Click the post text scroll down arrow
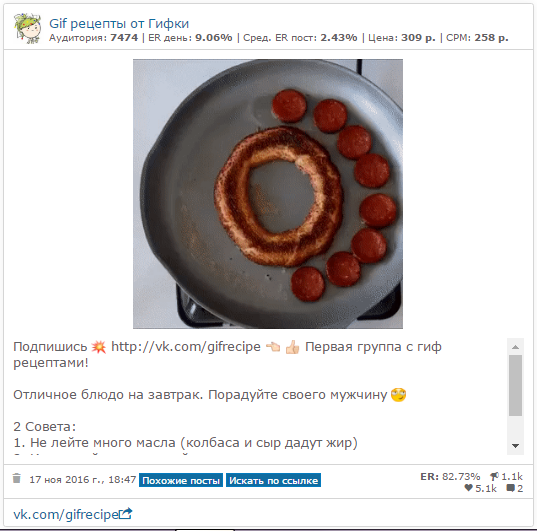 (515, 446)
